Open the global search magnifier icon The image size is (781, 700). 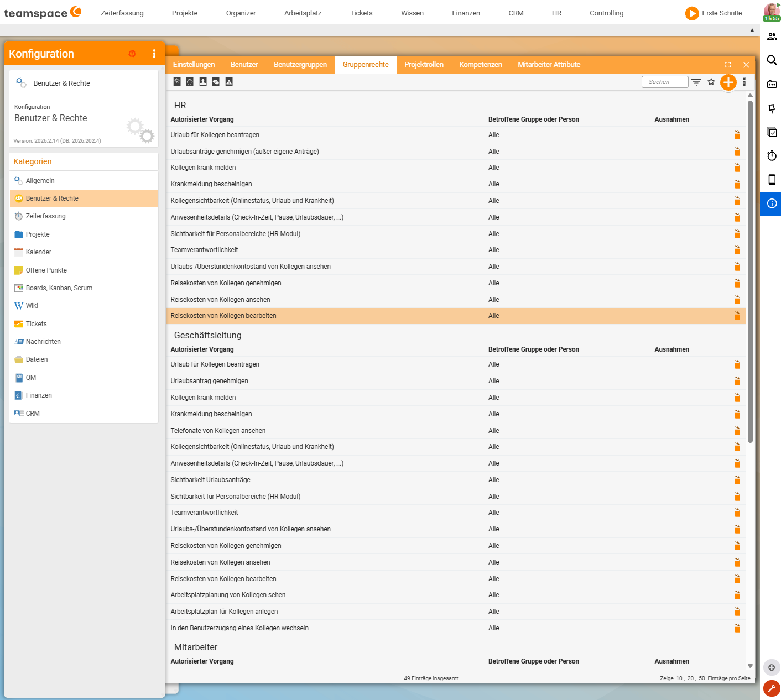coord(772,60)
